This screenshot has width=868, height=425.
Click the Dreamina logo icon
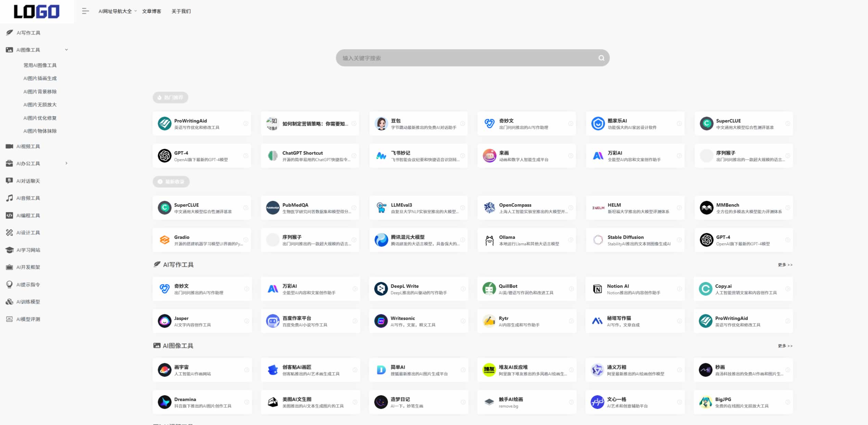point(164,402)
